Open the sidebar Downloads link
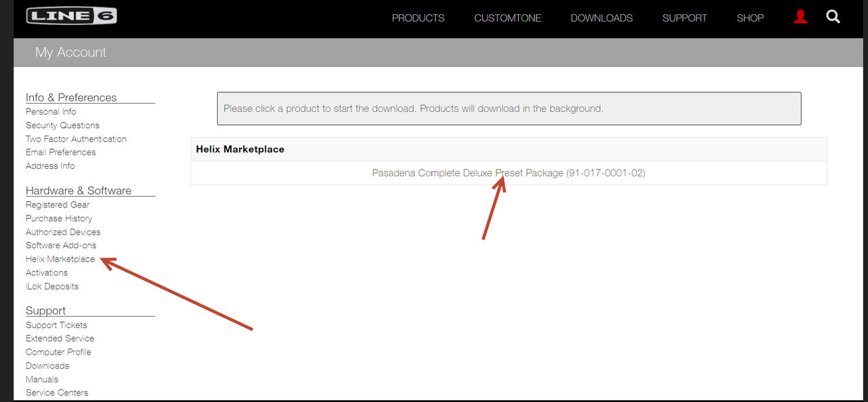Screen dimensions: 868x402 [x=47, y=365]
